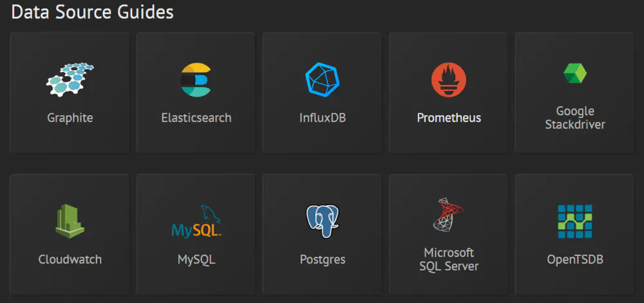
Task: Open the InfluxDB polyhedron icon
Action: (x=323, y=80)
